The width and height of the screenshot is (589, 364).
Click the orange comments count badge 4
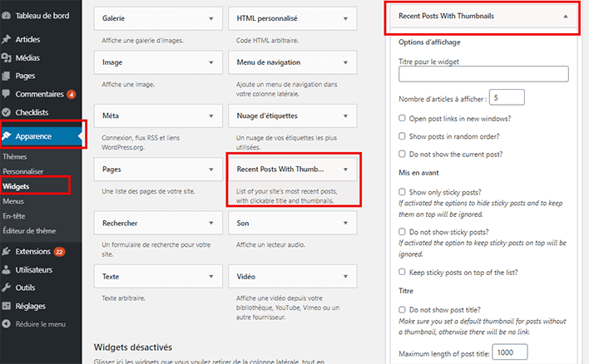[72, 94]
